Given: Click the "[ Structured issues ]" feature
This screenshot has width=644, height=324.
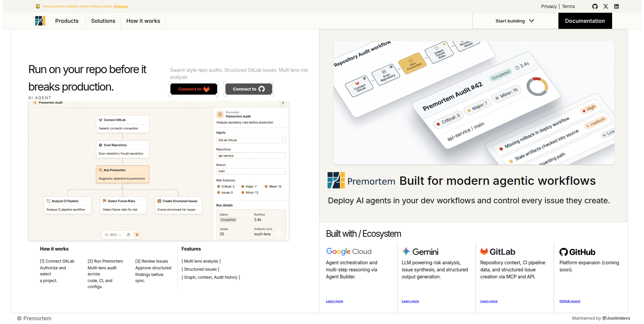Looking at the screenshot, I should click(200, 269).
